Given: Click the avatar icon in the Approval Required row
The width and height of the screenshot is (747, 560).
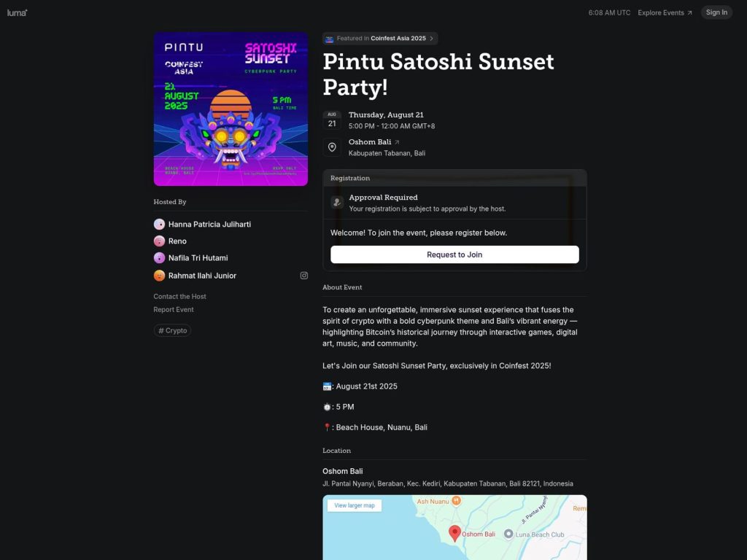Looking at the screenshot, I should click(337, 202).
